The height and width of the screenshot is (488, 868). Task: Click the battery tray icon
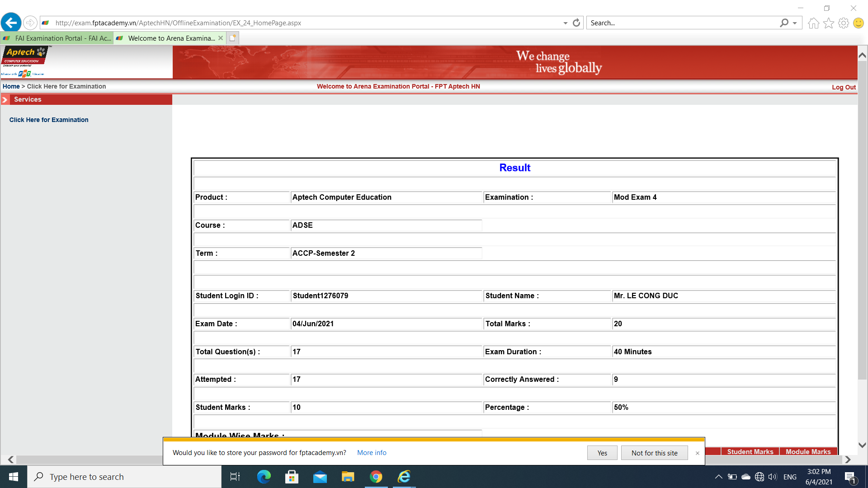(x=732, y=477)
